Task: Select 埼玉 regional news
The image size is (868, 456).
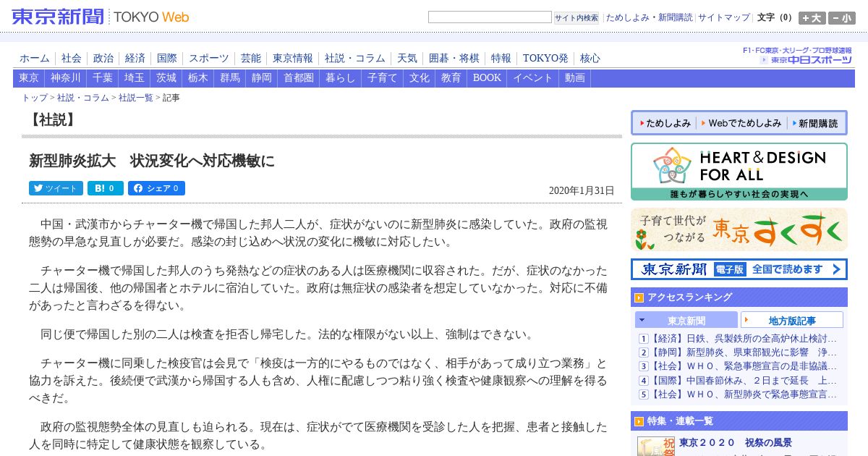Action: tap(135, 78)
